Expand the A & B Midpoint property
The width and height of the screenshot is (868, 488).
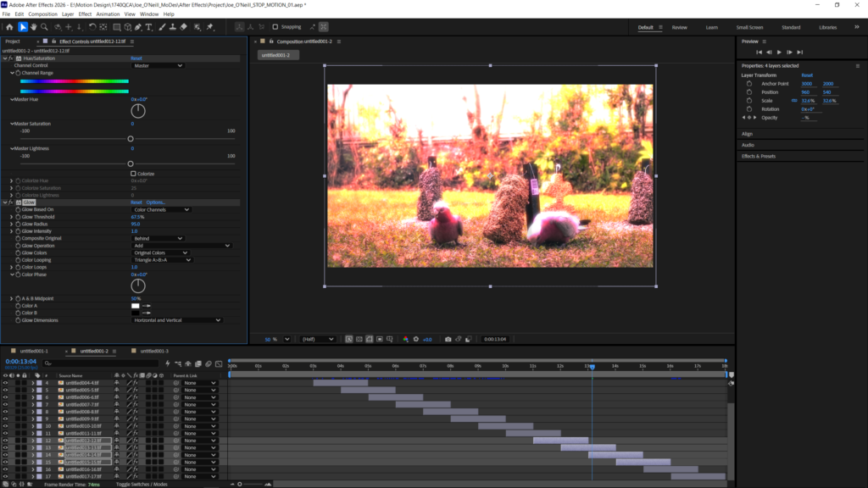pos(12,299)
